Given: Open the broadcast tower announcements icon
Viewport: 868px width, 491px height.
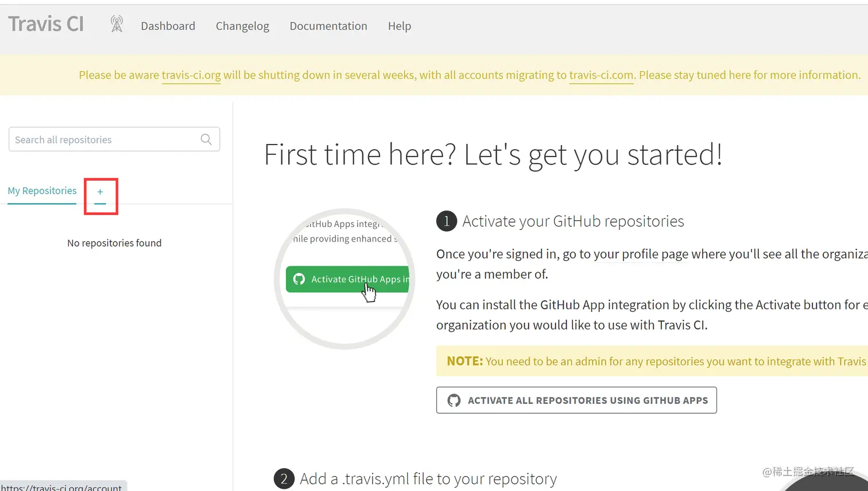Looking at the screenshot, I should pos(117,24).
